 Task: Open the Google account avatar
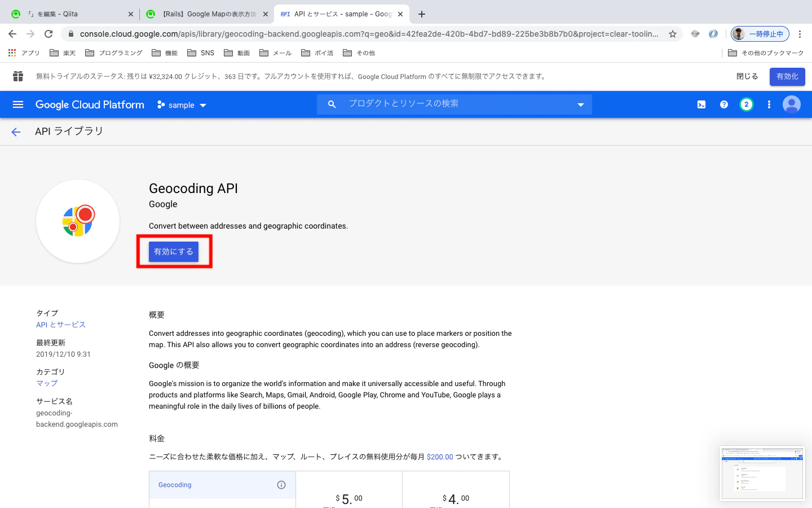click(x=792, y=104)
